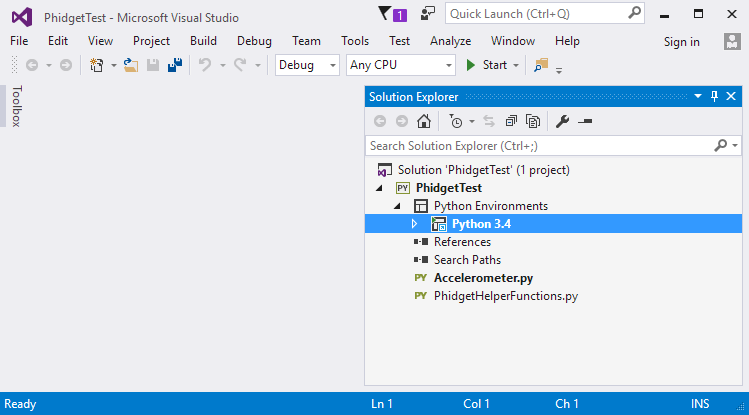Image resolution: width=749 pixels, height=415 pixels.
Task: Click the notifications flag icon
Action: (x=392, y=14)
